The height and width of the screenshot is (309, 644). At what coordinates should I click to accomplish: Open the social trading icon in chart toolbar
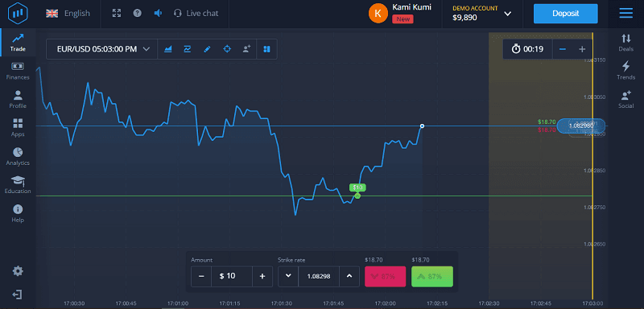pyautogui.click(x=246, y=49)
